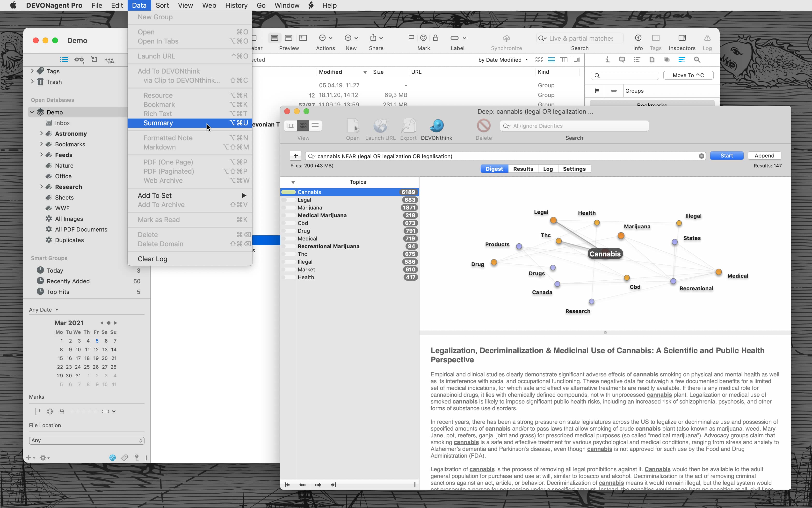Toggle the Legal topic switch

pyautogui.click(x=289, y=200)
